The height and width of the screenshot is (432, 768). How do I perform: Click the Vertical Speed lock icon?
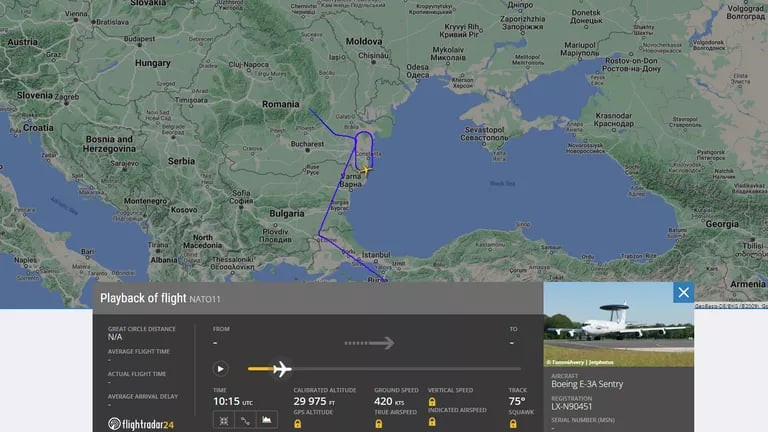click(x=432, y=402)
